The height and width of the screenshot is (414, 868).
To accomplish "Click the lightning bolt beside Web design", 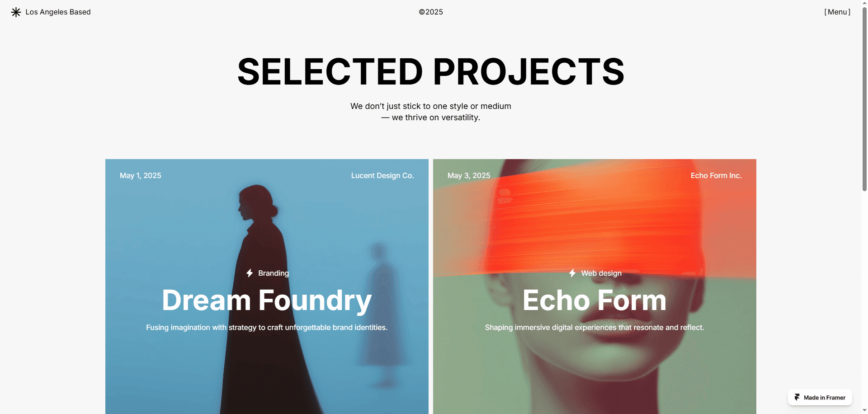I will tap(572, 273).
